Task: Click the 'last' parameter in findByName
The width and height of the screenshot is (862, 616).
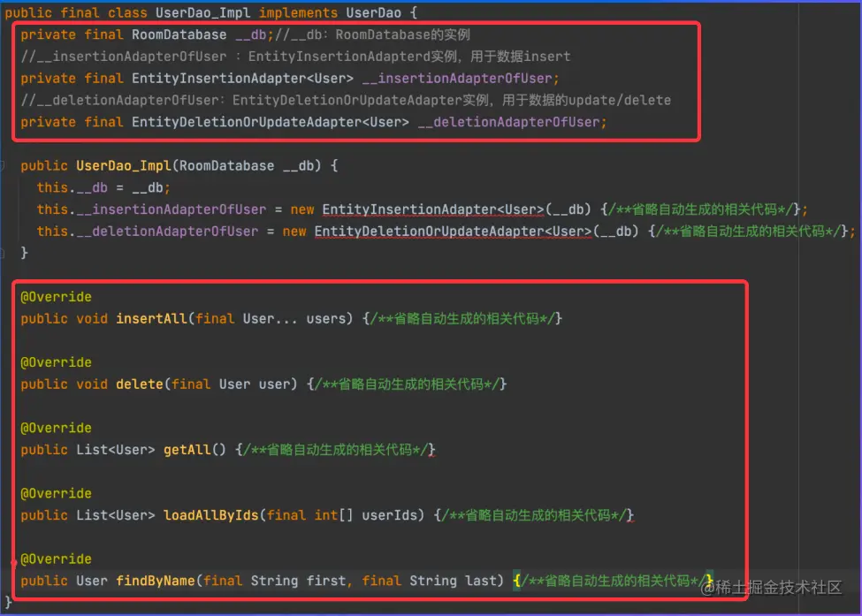Action: point(480,581)
